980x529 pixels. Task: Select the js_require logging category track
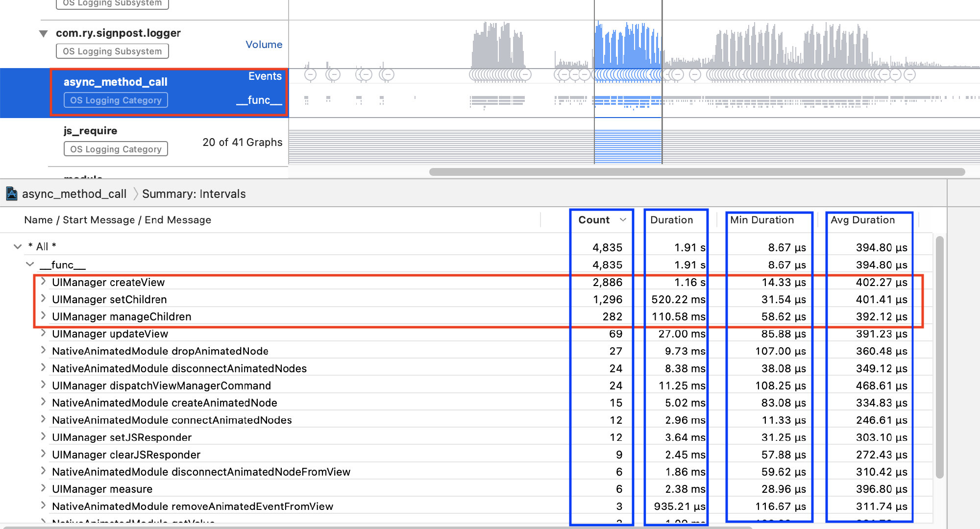coord(91,131)
